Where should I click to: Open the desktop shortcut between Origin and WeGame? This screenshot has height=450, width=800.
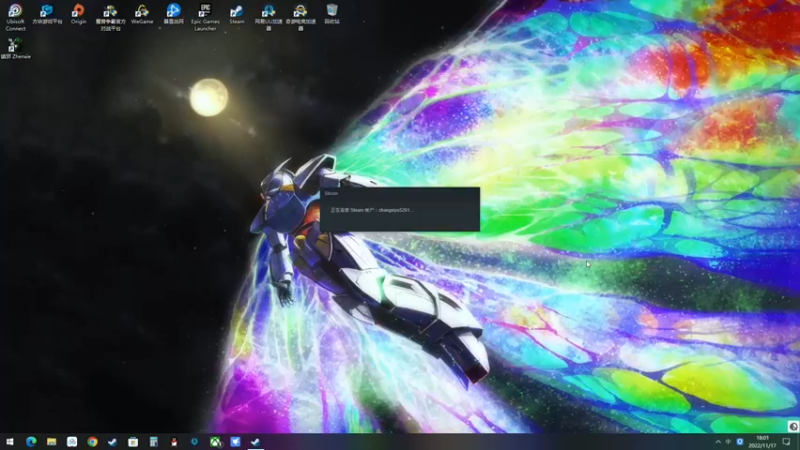point(110,17)
